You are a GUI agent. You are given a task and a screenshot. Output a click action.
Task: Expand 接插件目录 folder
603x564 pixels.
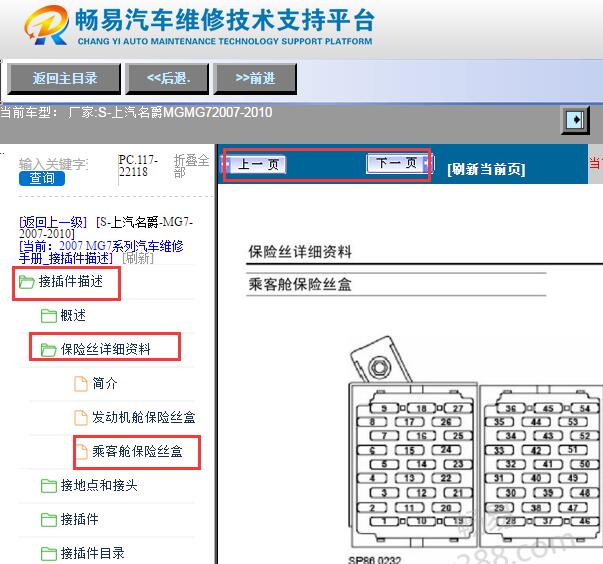[92, 553]
